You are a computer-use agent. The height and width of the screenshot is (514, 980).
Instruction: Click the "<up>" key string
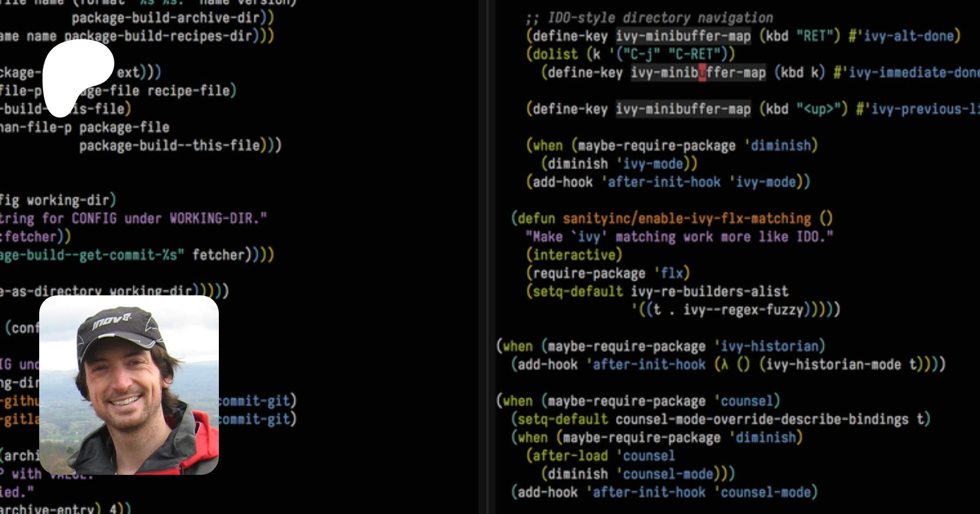click(x=818, y=109)
